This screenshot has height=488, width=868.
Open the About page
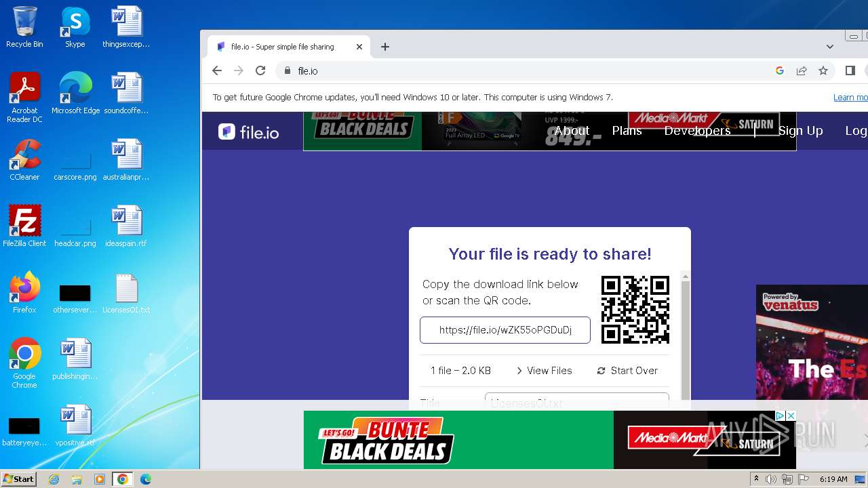(x=572, y=131)
